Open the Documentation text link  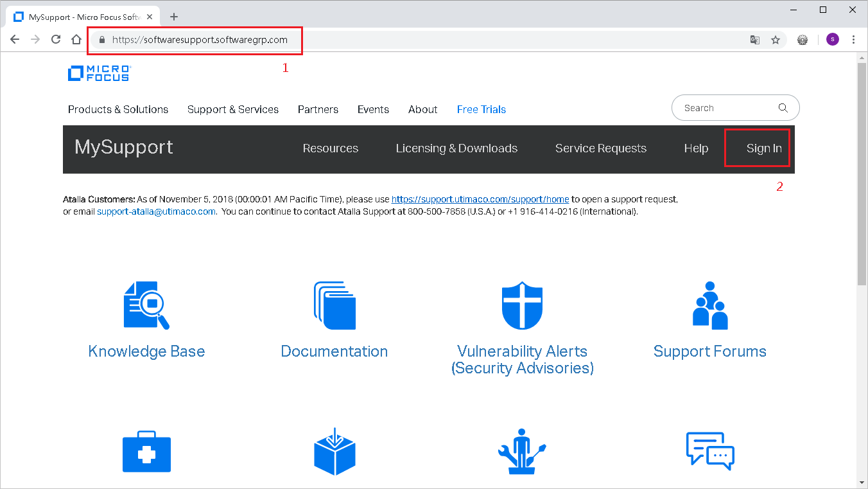pos(334,351)
